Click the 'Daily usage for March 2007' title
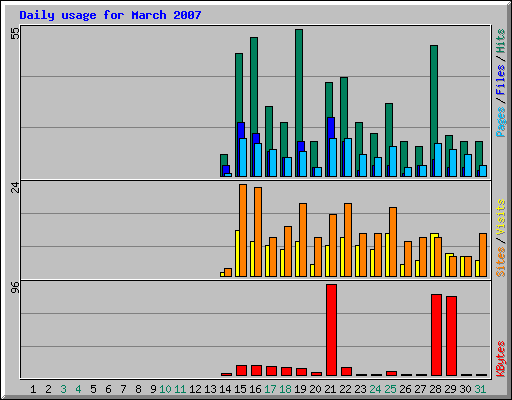Viewport: 512px width, 400px height. click(110, 15)
